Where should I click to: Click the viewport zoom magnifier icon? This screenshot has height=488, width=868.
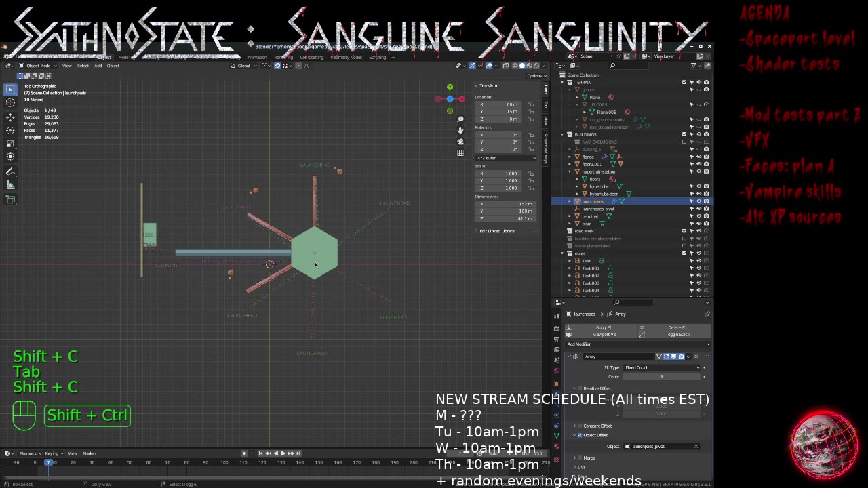coord(460,119)
